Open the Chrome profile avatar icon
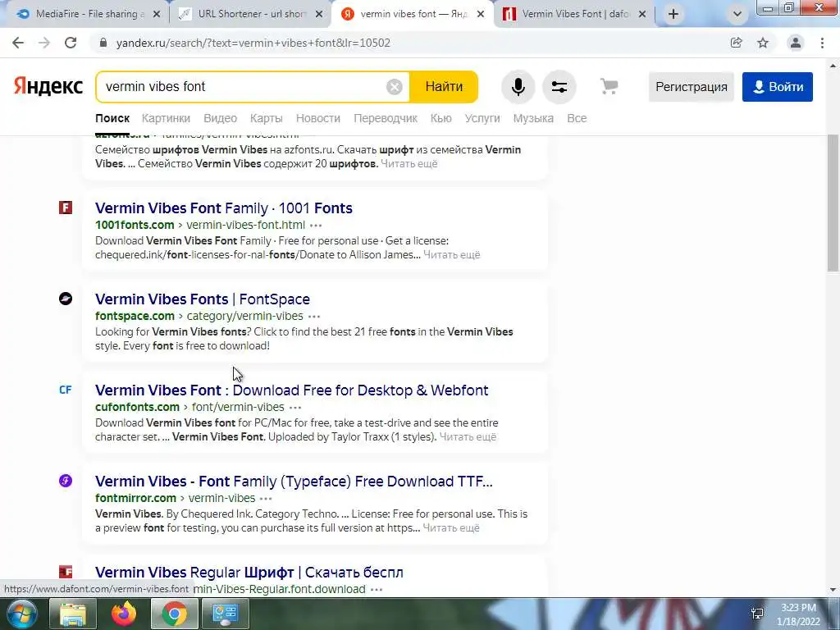The height and width of the screenshot is (630, 840). [796, 43]
